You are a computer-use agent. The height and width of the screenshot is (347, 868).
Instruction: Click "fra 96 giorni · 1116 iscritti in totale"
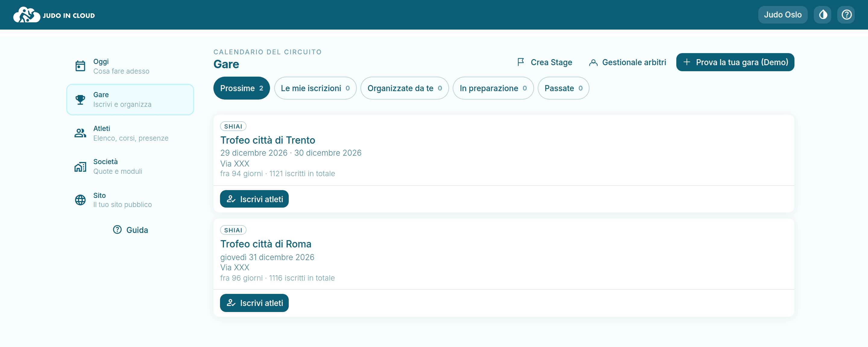click(x=277, y=278)
